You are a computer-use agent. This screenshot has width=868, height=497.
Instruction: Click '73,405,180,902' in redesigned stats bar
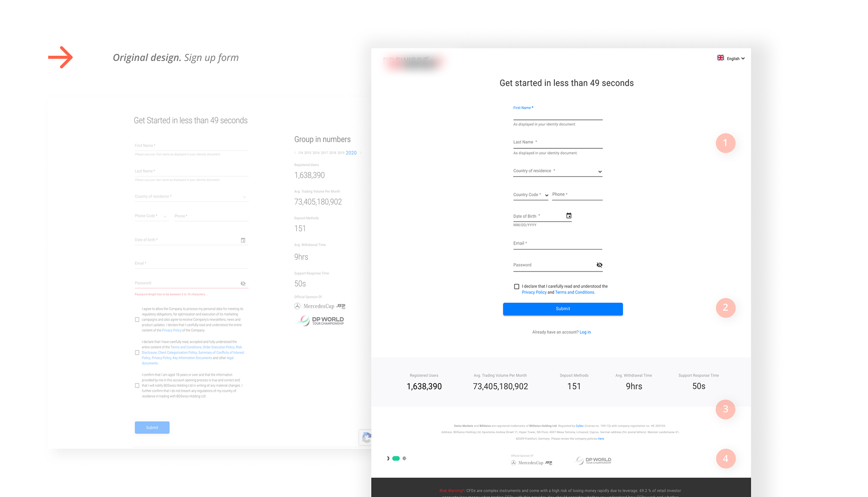[x=500, y=387]
